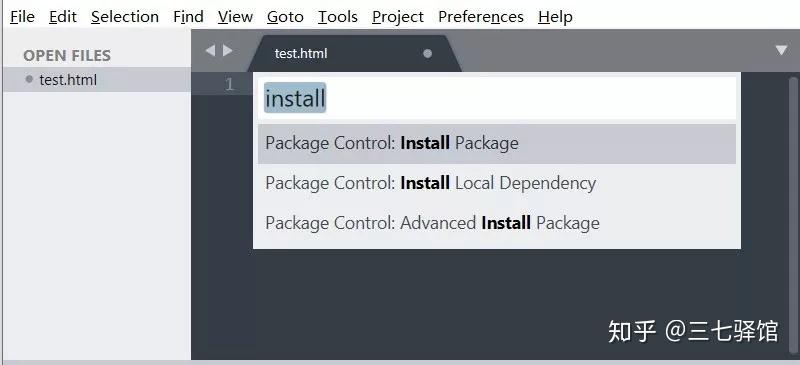Select test.html in Open Files sidebar

(x=97, y=80)
